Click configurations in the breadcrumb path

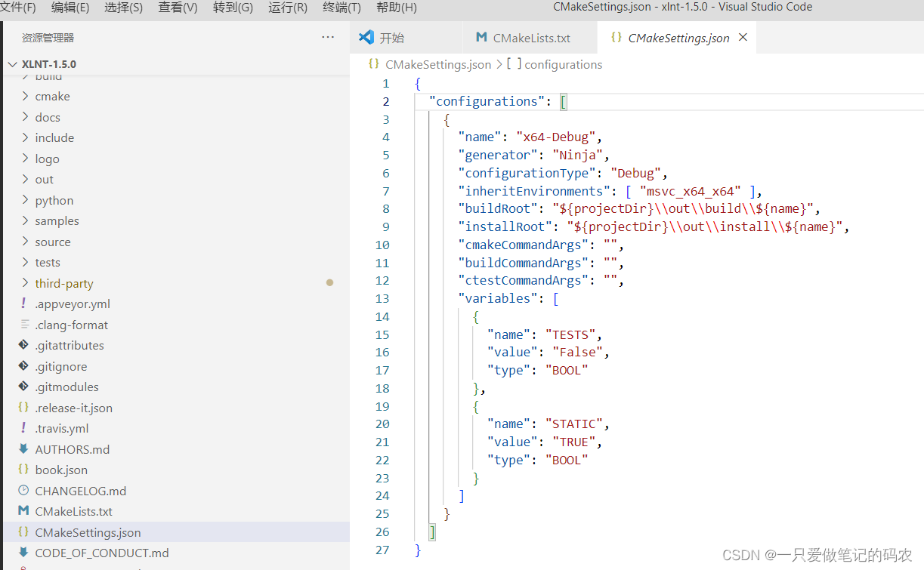point(563,65)
